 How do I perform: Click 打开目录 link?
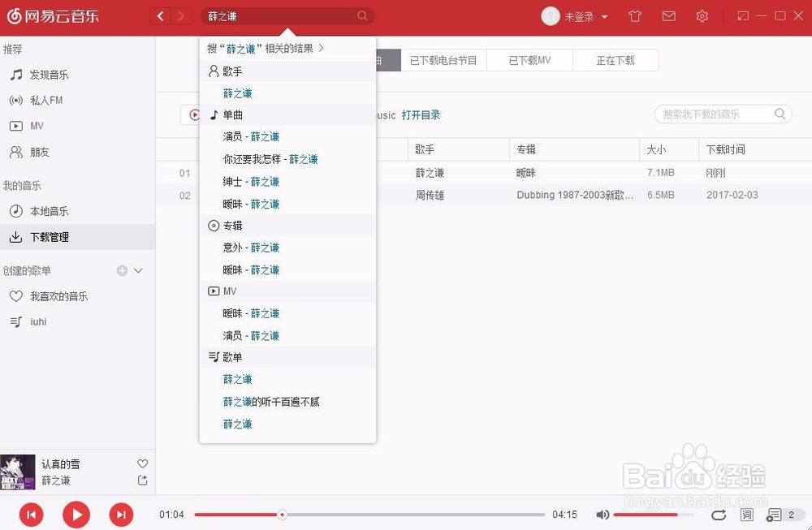click(x=421, y=115)
